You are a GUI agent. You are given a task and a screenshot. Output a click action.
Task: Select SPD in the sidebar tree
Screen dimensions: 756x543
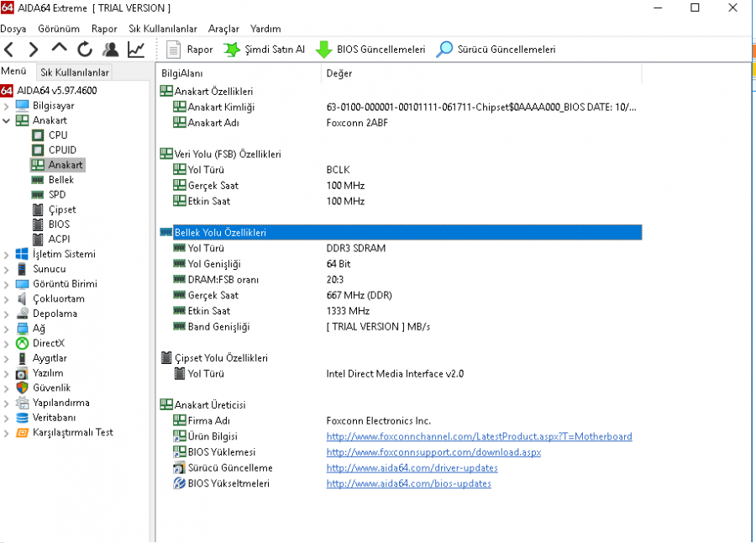(57, 194)
